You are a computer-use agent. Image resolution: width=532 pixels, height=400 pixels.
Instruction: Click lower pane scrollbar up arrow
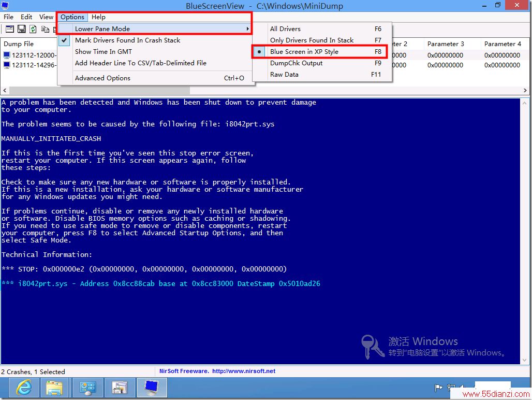pyautogui.click(x=525, y=103)
